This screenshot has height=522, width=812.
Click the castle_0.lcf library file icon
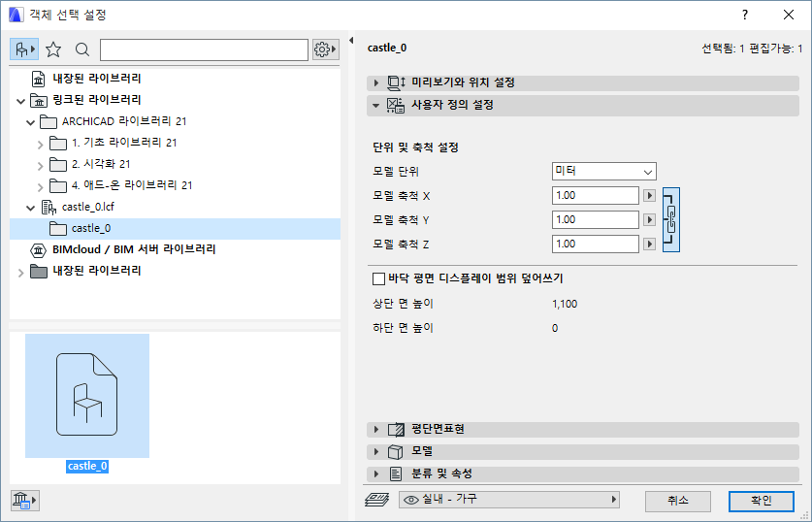[49, 207]
